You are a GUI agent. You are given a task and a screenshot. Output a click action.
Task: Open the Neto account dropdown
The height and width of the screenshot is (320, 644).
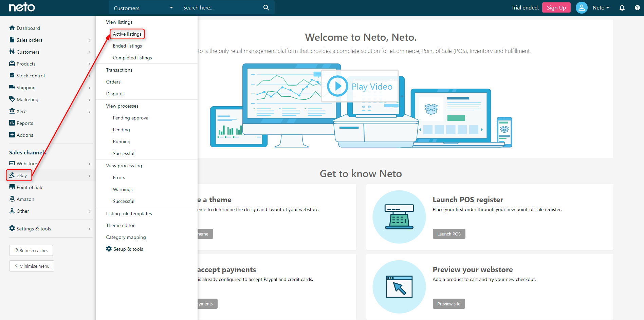click(601, 8)
